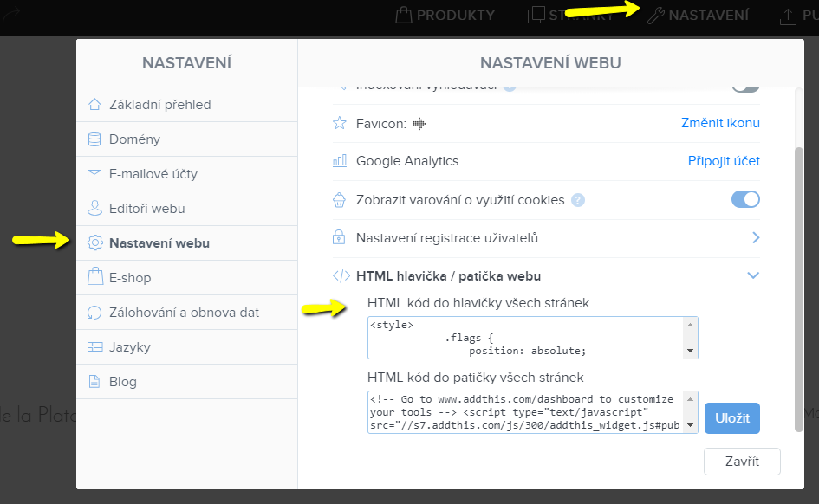Disable the cookies warning toggle
Image resolution: width=819 pixels, height=504 pixels.
click(x=745, y=199)
